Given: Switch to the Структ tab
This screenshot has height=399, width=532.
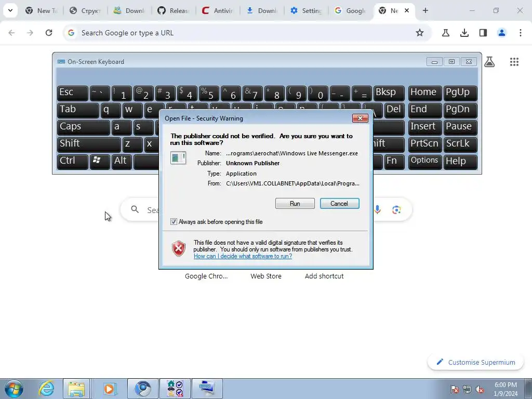Looking at the screenshot, I should point(85,11).
